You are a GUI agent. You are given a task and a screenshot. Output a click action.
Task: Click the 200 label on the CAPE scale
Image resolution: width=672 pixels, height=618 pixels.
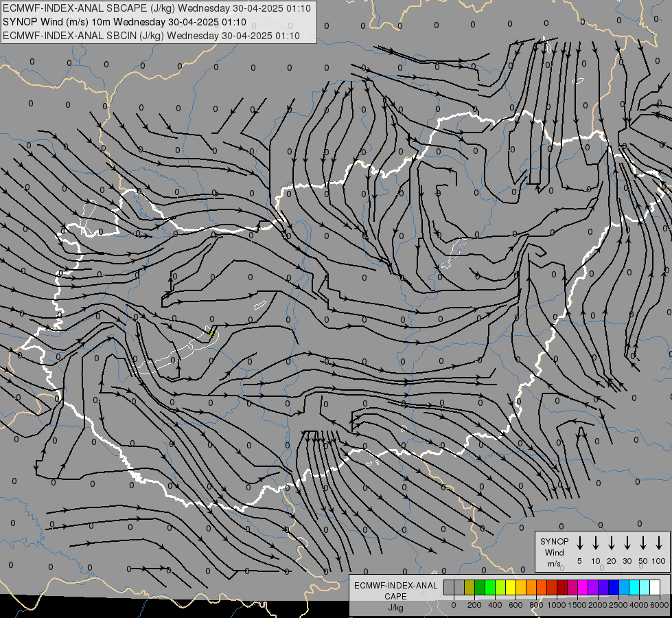(x=474, y=605)
